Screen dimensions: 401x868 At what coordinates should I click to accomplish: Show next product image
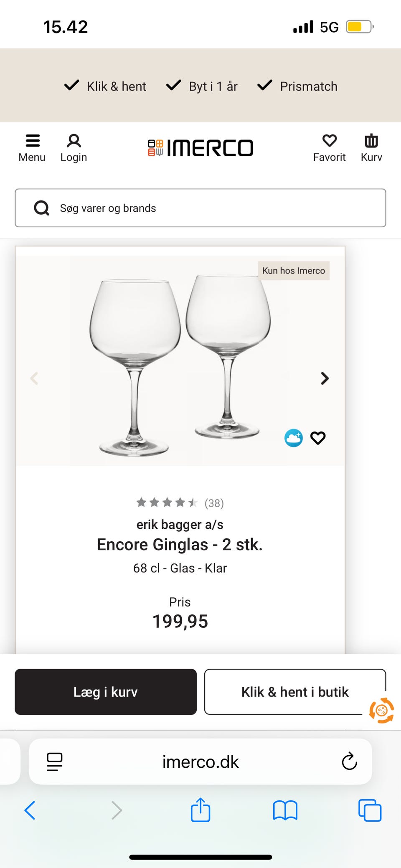click(x=325, y=378)
